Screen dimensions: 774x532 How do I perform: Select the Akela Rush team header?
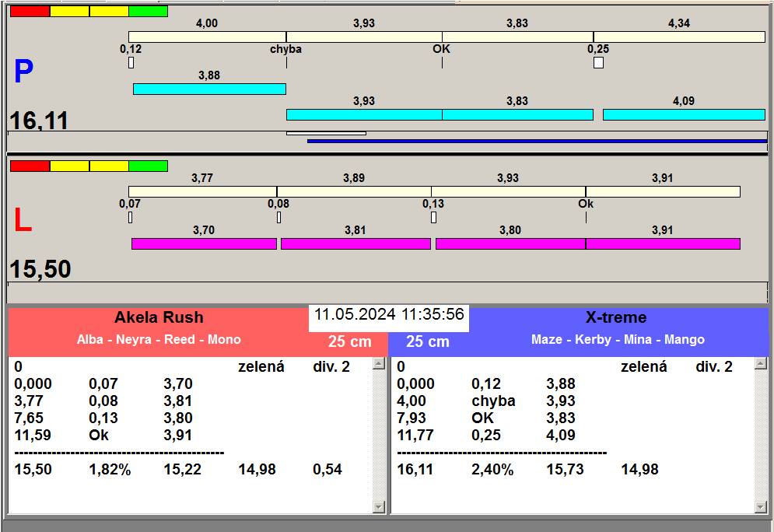coord(159,317)
